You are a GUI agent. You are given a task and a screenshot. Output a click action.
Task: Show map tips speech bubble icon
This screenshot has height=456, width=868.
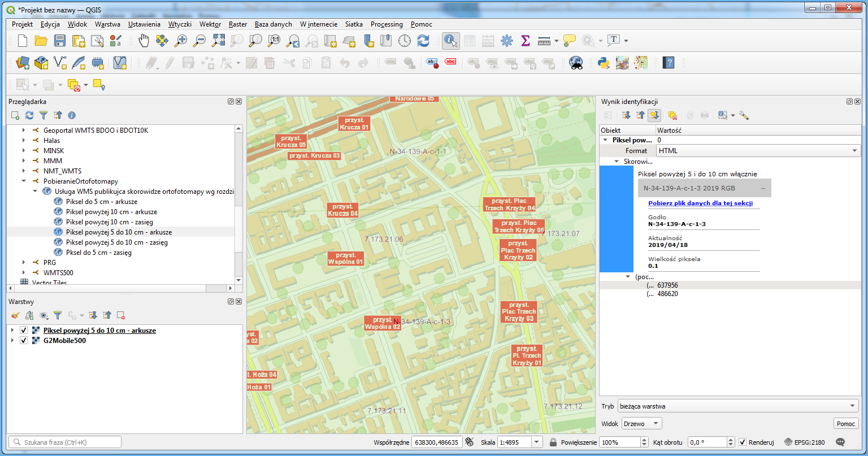570,40
